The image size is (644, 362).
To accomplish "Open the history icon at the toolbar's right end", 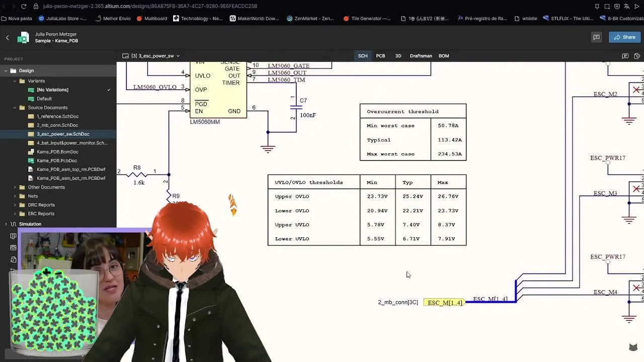I will tap(637, 56).
